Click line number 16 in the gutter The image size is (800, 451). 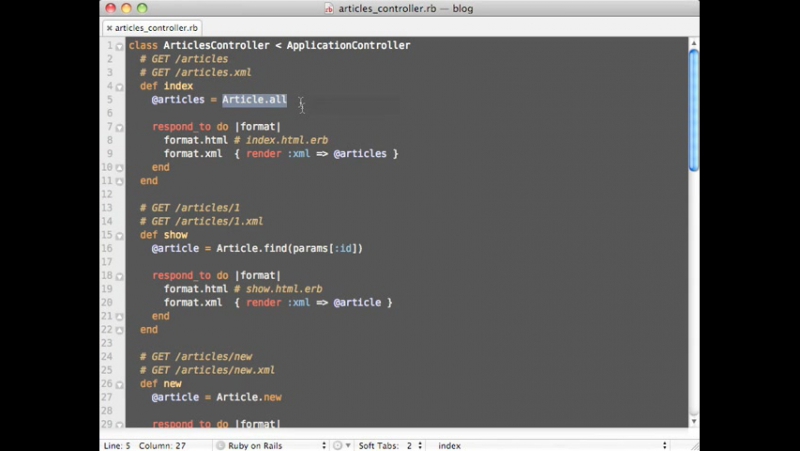coord(107,248)
